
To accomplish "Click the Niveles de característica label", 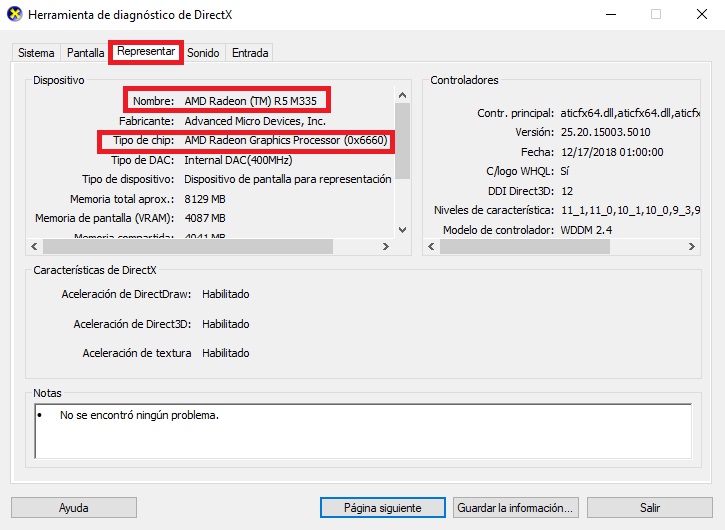I will point(494,210).
